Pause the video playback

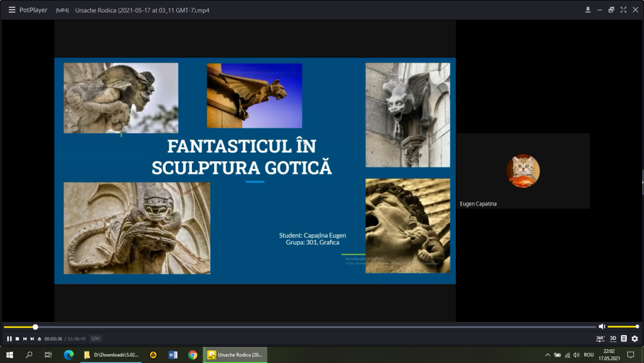[x=10, y=339]
